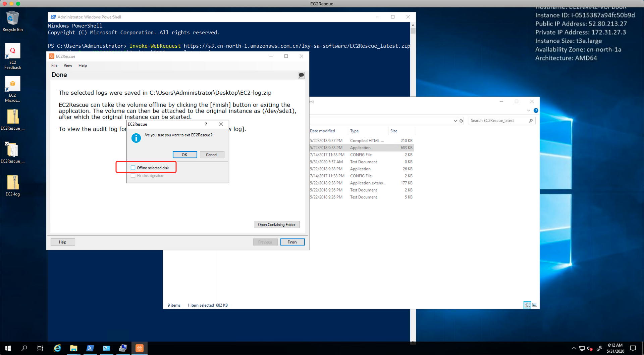Open PowerShell from the taskbar
This screenshot has height=355, width=644.
point(90,348)
